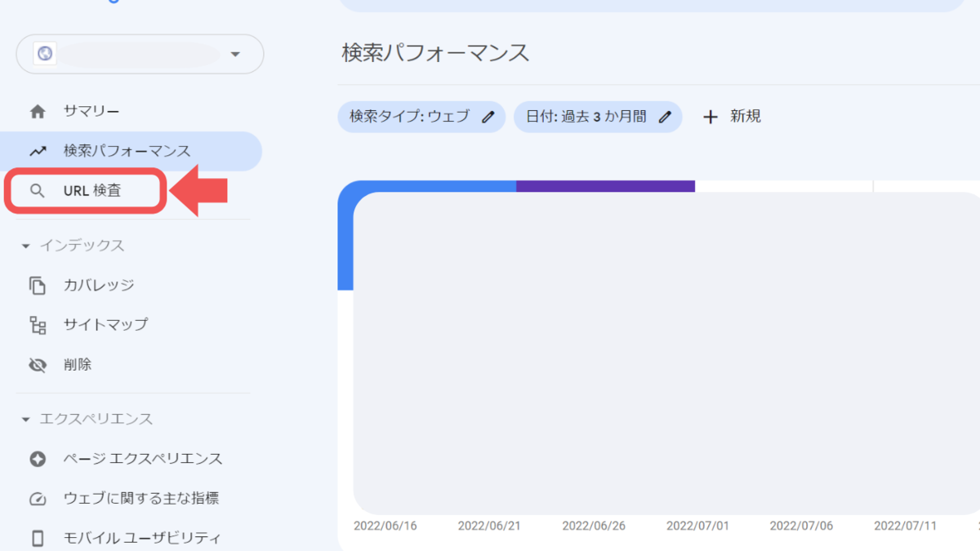
Task: Click the 検索パフォーマンス page heading
Action: (435, 53)
